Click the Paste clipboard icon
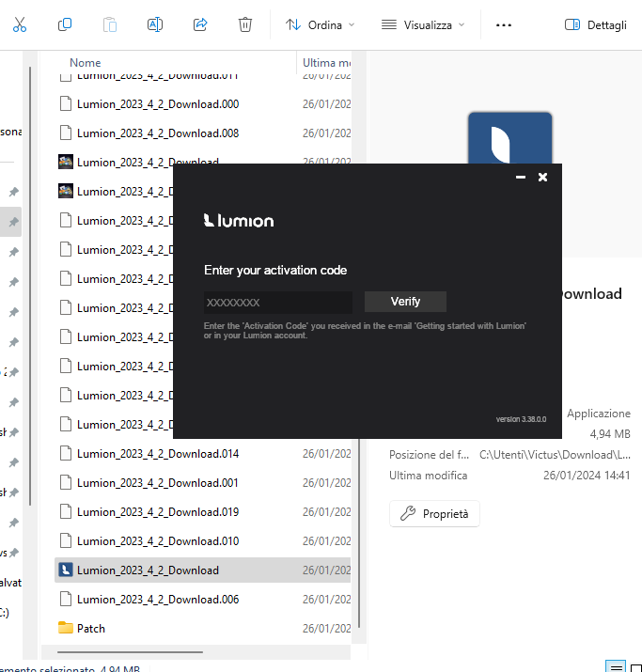This screenshot has height=672, width=642. coord(110,24)
